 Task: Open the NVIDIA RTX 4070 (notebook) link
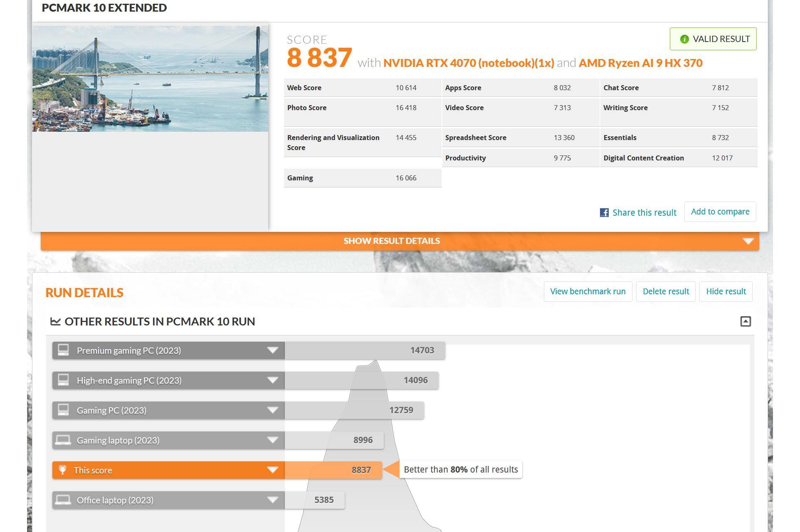469,63
